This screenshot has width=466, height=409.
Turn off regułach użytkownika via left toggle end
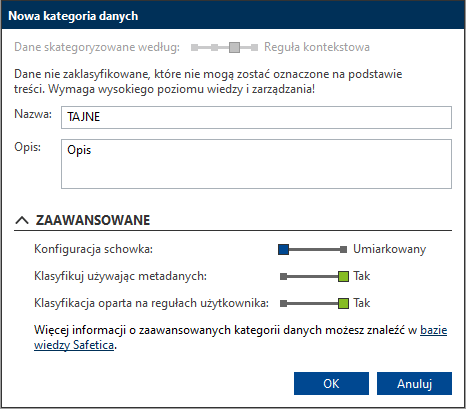click(x=284, y=303)
